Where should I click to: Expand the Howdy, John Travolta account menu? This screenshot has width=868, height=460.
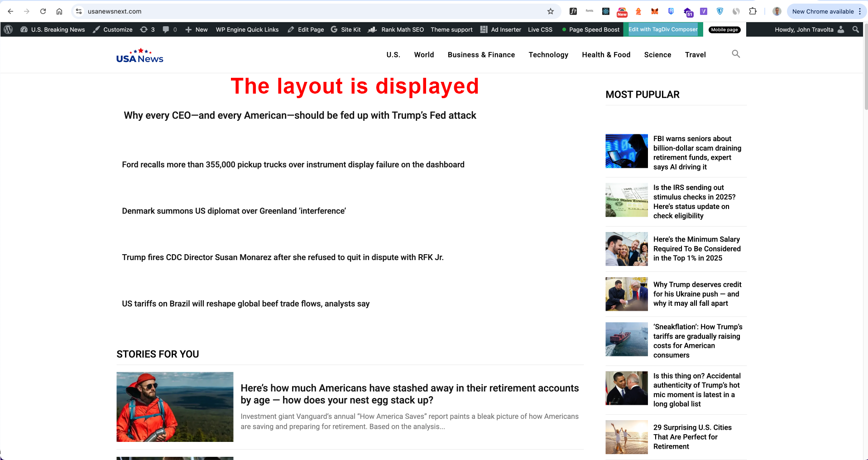809,29
